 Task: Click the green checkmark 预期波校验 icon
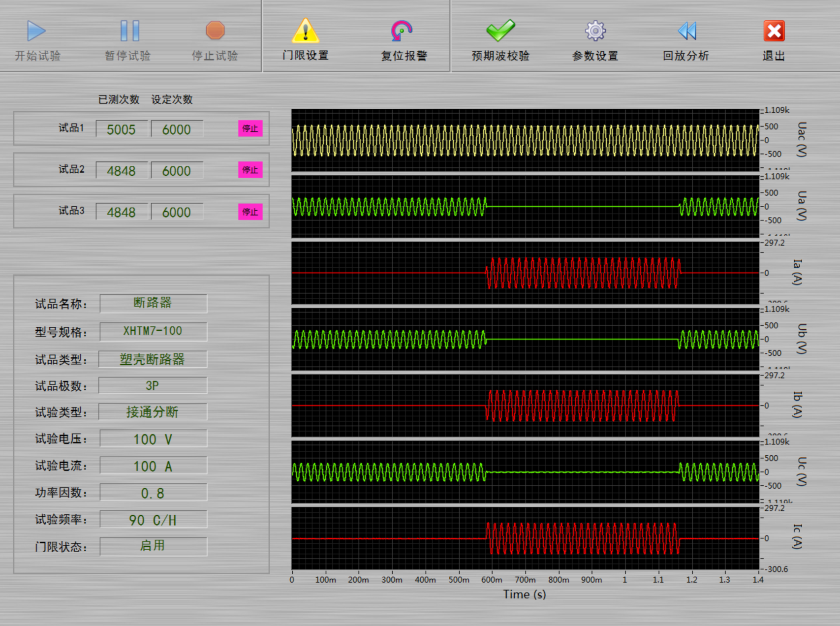(500, 31)
